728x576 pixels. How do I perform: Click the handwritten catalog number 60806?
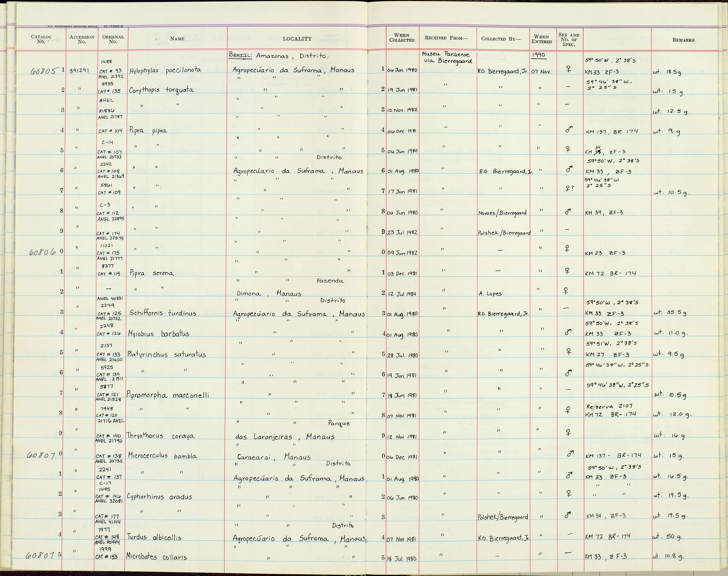click(x=42, y=253)
